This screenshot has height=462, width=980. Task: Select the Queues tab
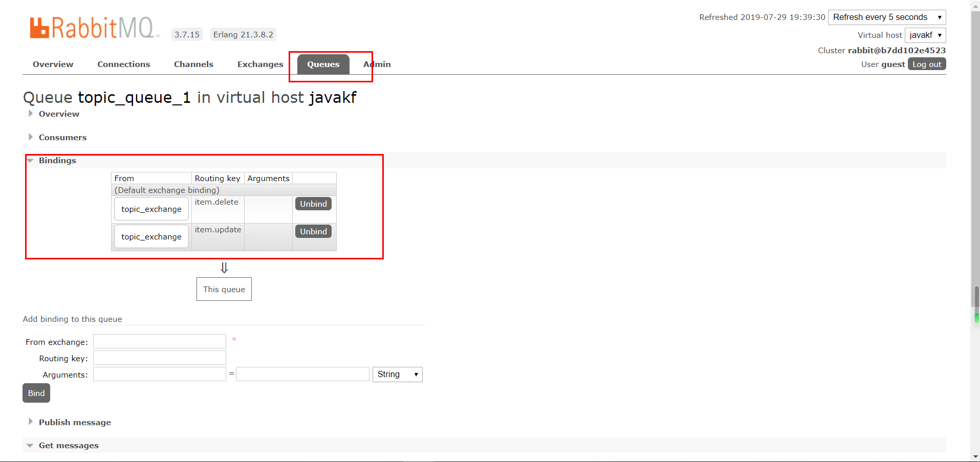[x=323, y=64]
